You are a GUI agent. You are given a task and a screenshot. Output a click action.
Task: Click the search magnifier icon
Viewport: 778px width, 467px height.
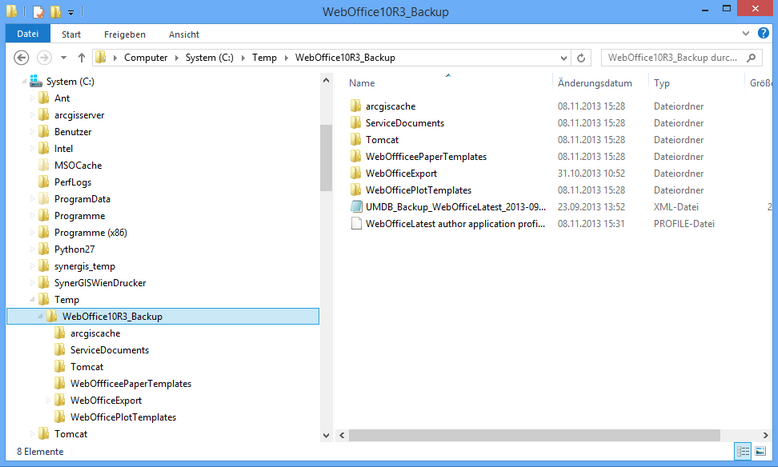click(x=754, y=58)
